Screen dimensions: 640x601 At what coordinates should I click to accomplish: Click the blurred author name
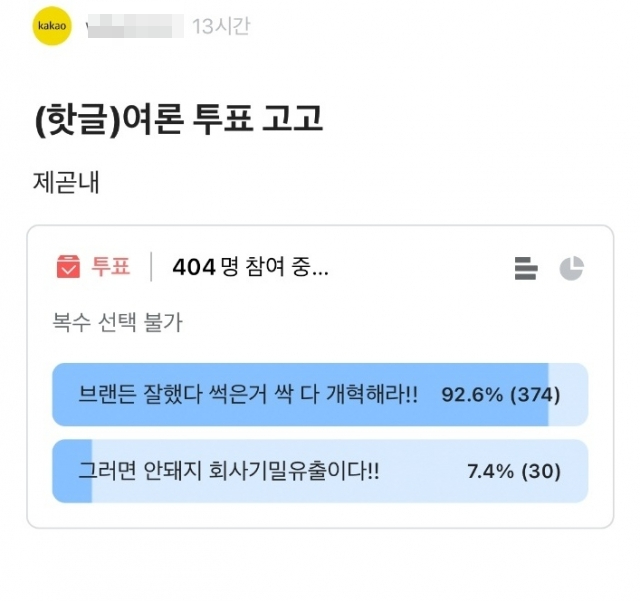point(135,26)
